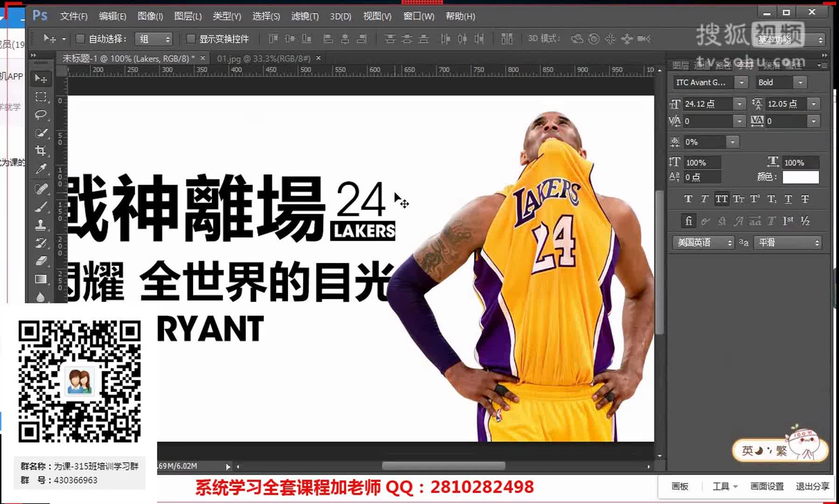This screenshot has width=839, height=504.
Task: Click 3D roll mode icon
Action: point(594,39)
